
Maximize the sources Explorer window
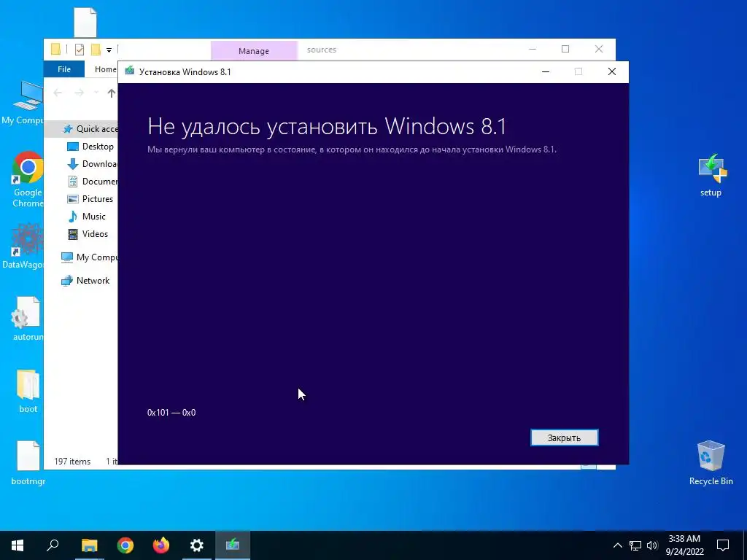click(x=565, y=49)
